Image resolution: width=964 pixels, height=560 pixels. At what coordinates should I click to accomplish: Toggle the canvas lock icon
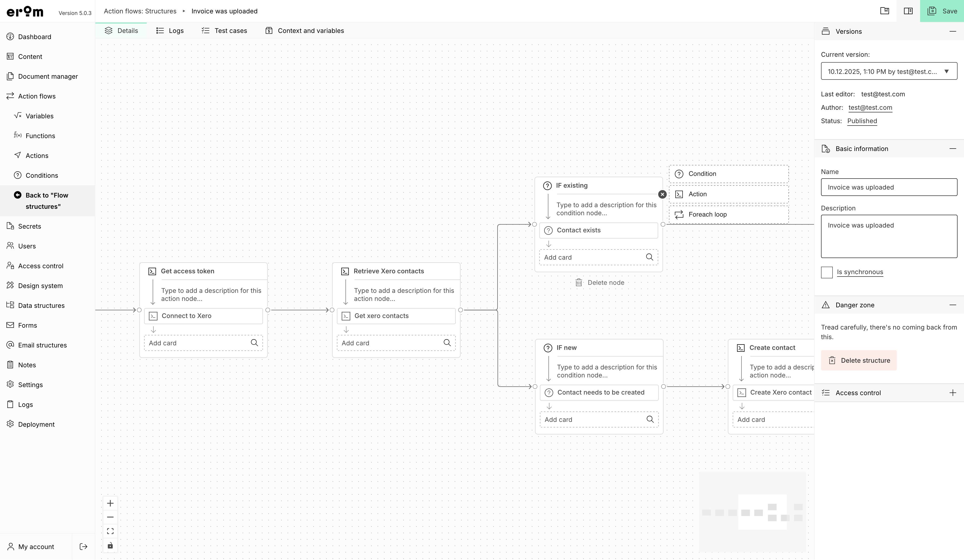110,545
